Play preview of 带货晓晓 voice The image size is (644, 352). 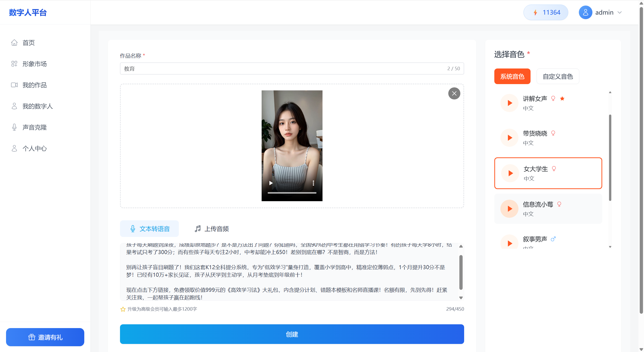(x=510, y=138)
